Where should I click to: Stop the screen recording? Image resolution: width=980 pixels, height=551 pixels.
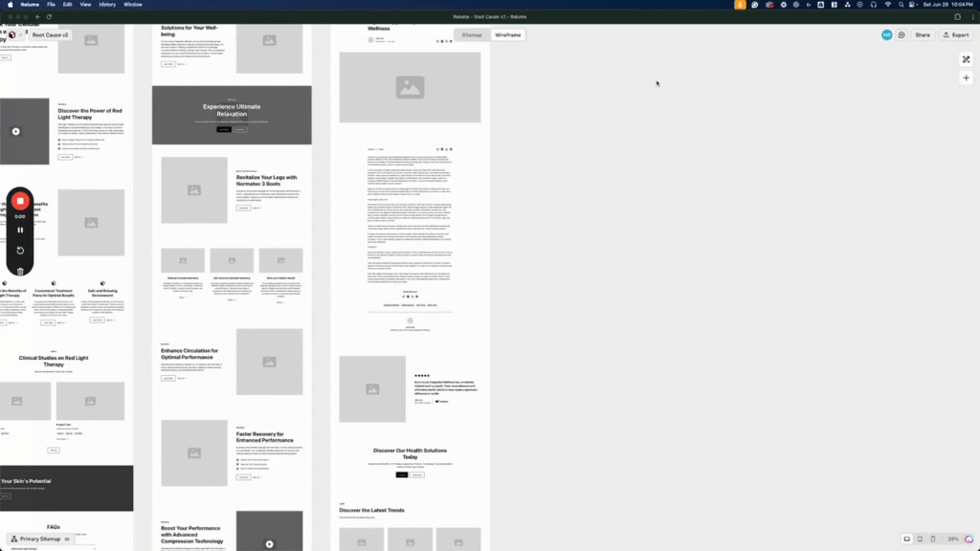[x=20, y=200]
